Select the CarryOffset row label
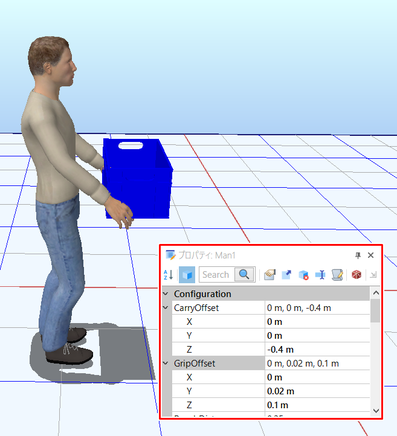The width and height of the screenshot is (397, 436). [196, 308]
